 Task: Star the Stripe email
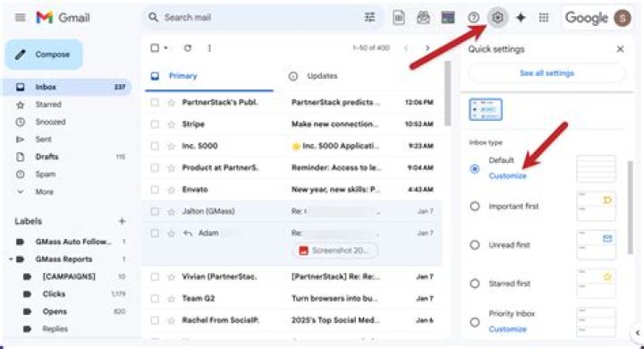(171, 124)
